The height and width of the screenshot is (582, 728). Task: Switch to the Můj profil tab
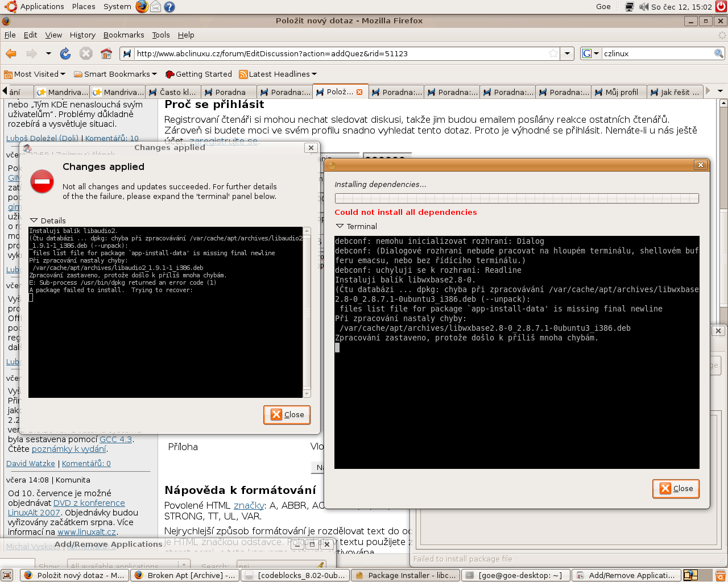pos(621,92)
